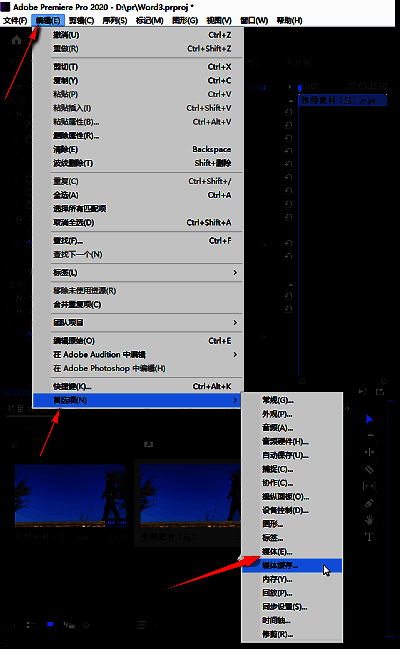Choose 撤消(U) in Edit menu
Viewport: 400px width, 649px height.
(x=138, y=35)
